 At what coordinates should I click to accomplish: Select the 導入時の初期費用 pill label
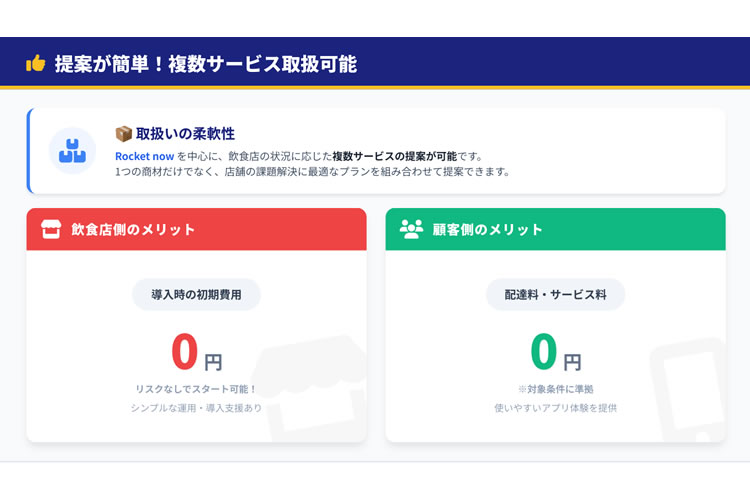point(196,295)
